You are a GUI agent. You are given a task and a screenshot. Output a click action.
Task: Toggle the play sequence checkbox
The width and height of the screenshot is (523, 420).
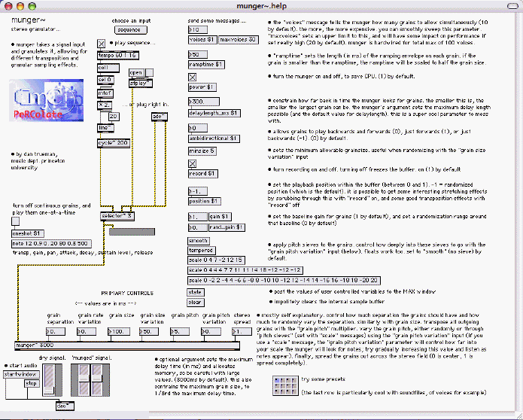(x=102, y=44)
